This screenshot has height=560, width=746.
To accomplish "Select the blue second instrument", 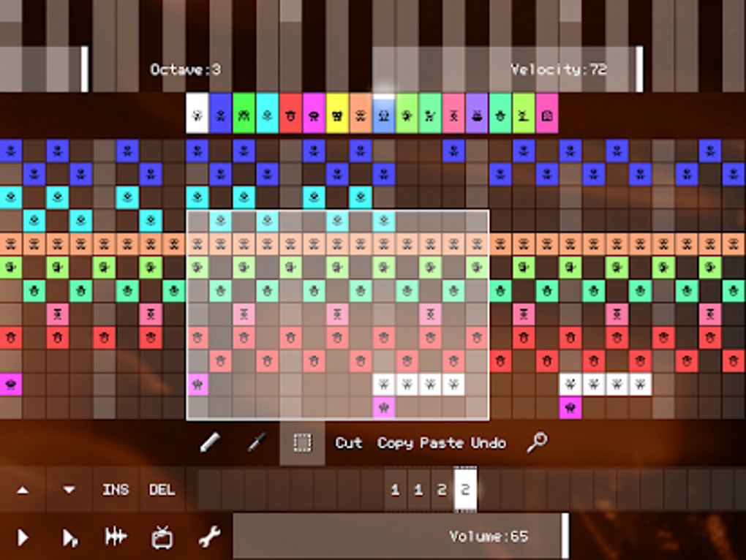I will click(221, 115).
